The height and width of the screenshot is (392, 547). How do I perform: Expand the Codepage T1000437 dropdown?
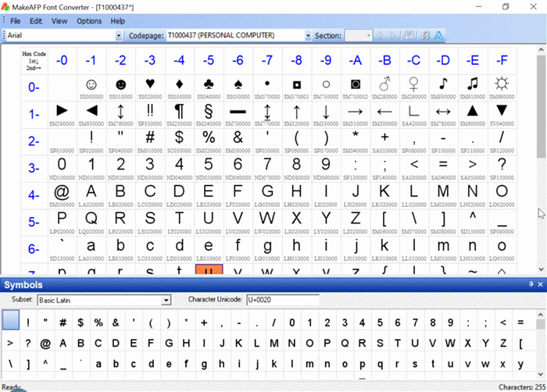(x=308, y=35)
